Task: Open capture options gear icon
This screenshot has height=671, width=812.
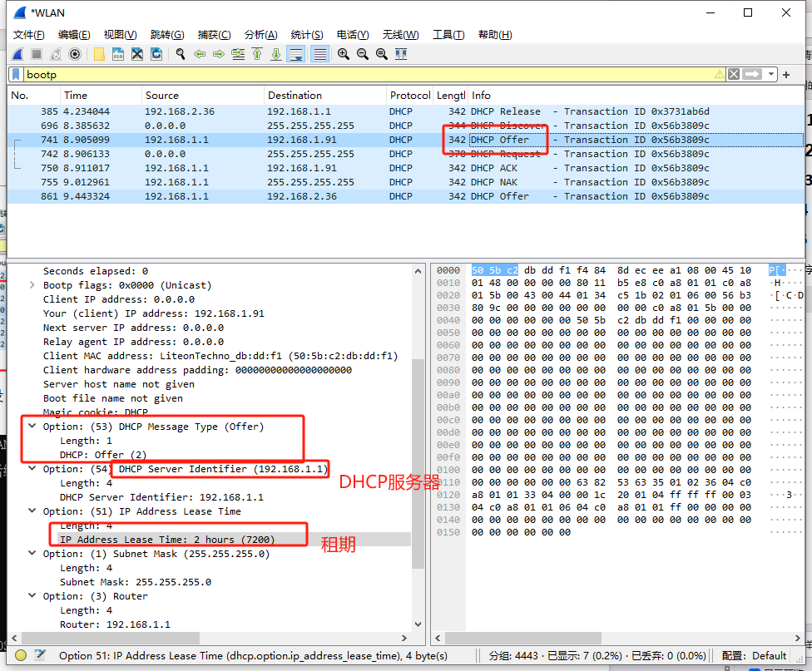Action: click(75, 54)
